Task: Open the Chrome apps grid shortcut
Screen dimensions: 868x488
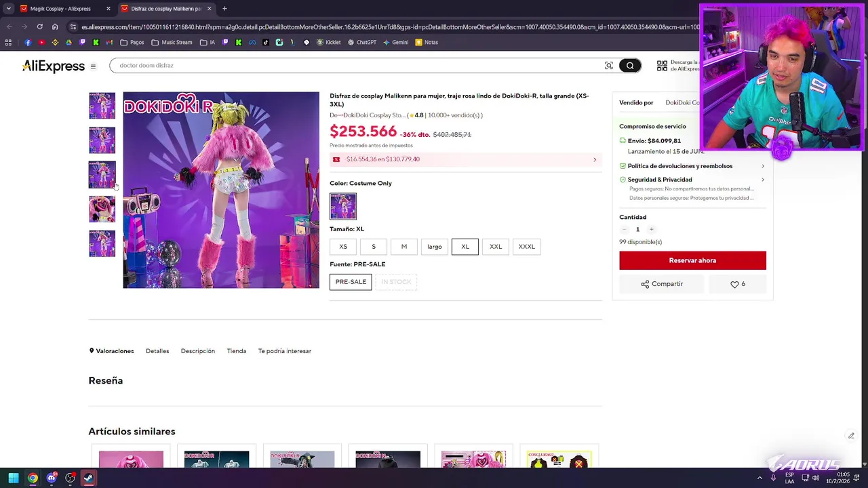Action: 8,42
